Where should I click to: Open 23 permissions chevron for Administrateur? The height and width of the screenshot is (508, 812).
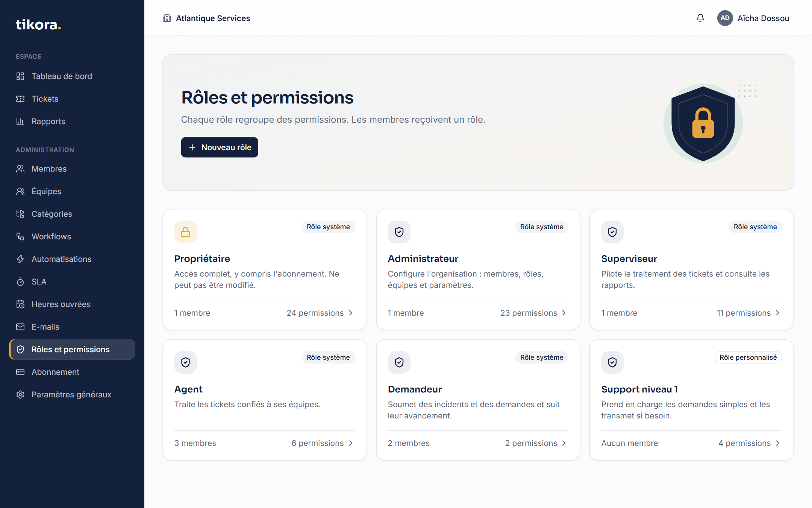tap(564, 313)
